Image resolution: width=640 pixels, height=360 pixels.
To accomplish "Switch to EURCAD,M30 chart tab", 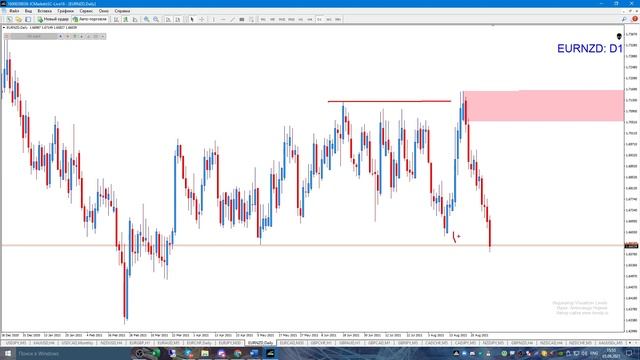I will pos(292,343).
